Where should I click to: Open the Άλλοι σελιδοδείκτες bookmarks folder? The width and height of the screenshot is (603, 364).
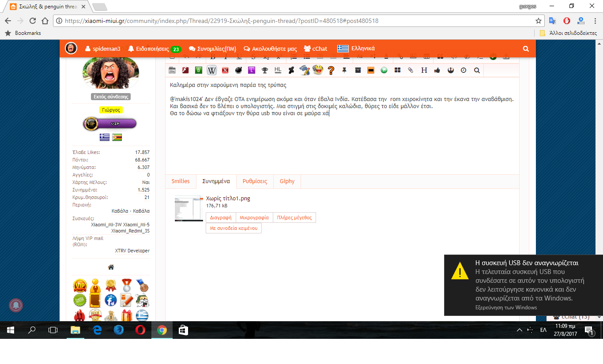568,33
